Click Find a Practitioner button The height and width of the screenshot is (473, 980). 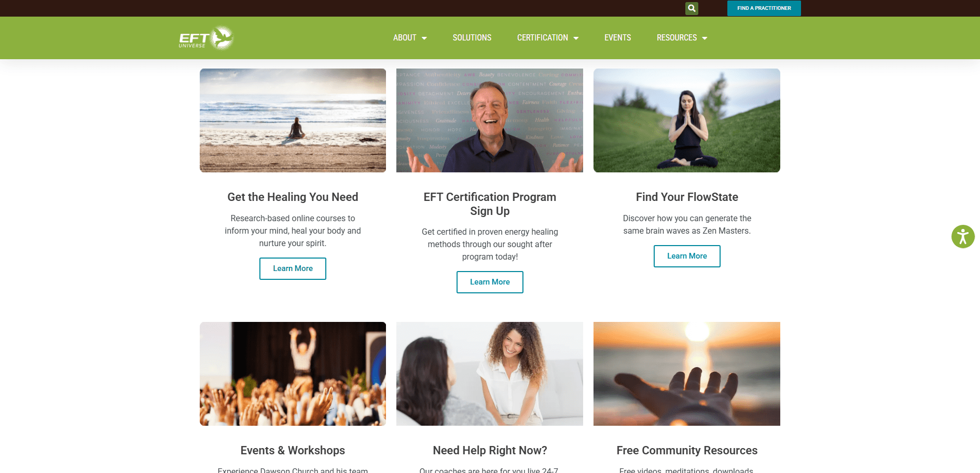[x=764, y=8]
